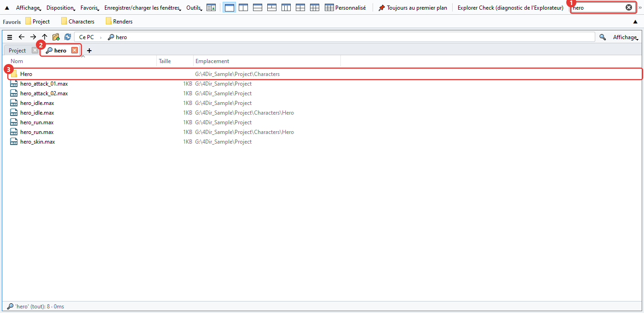Open the Project favorite folder

tap(38, 22)
